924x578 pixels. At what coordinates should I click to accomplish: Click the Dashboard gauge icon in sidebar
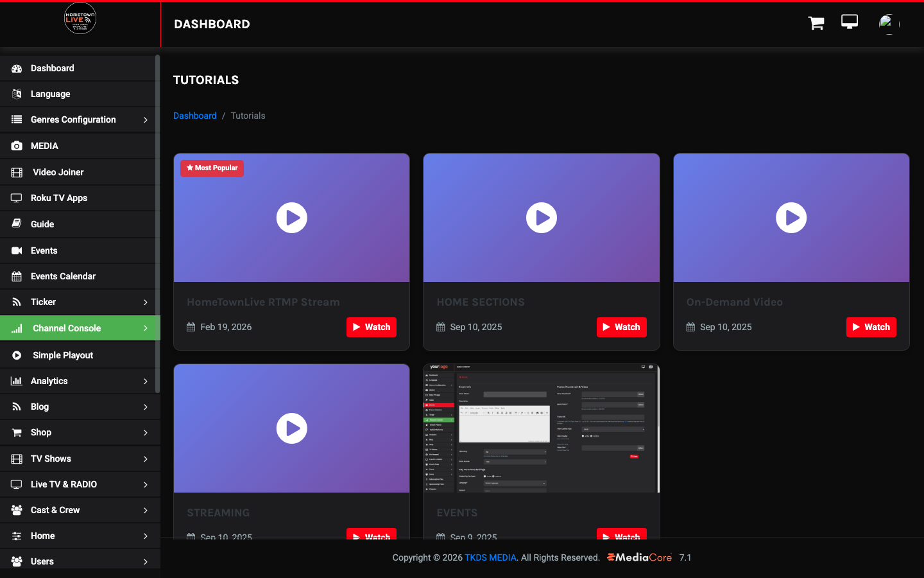click(x=17, y=68)
